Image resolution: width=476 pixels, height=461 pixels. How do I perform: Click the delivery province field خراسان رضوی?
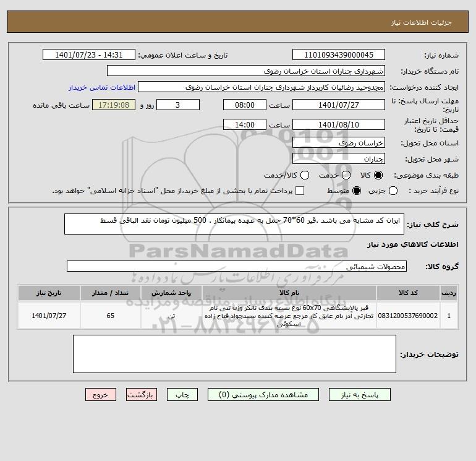(x=339, y=142)
